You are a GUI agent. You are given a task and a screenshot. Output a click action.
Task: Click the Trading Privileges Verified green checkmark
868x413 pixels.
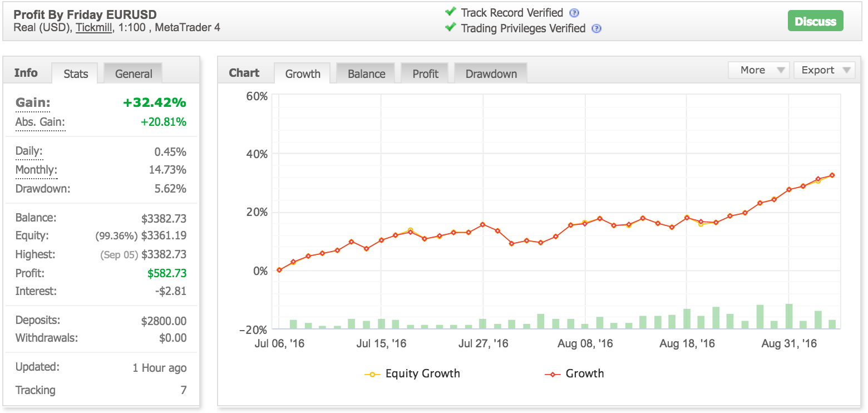pyautogui.click(x=451, y=27)
